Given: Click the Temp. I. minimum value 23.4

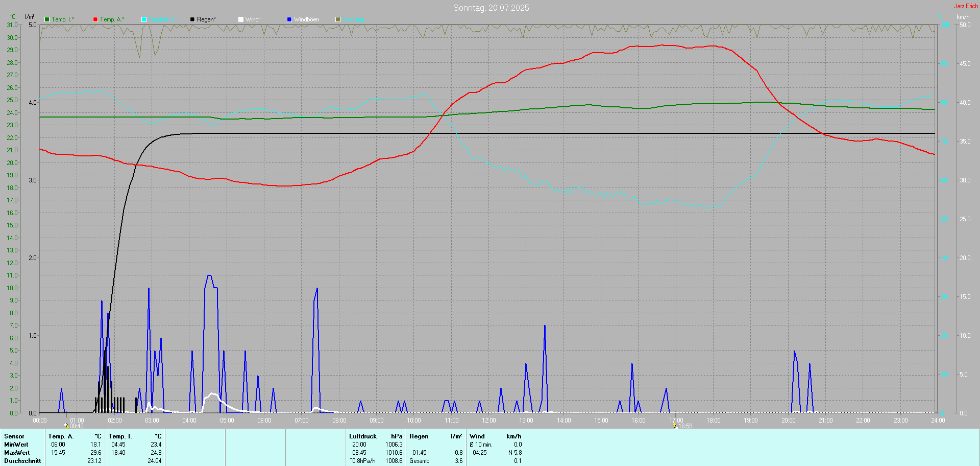Looking at the screenshot, I should tap(156, 445).
